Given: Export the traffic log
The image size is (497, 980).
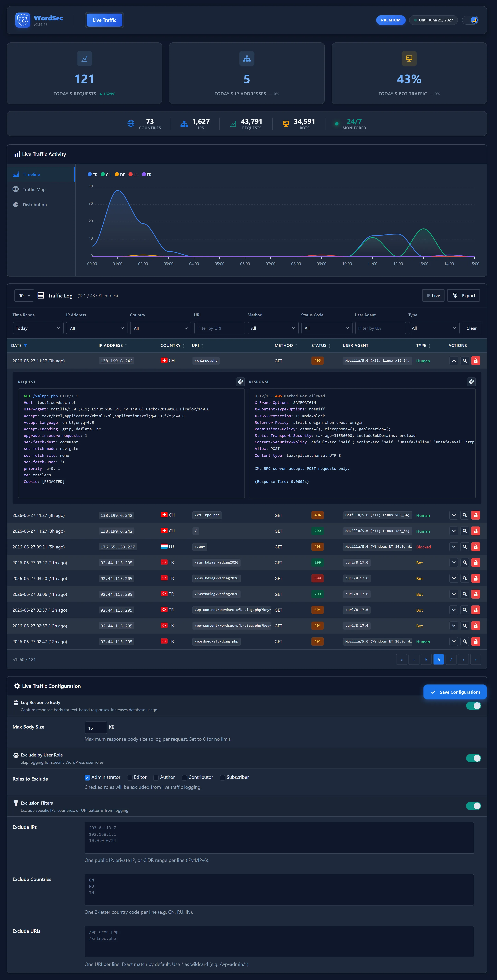Looking at the screenshot, I should click(x=464, y=296).
